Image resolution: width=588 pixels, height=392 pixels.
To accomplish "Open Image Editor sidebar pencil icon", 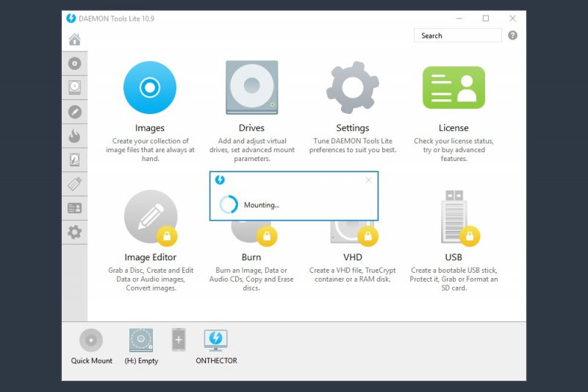I will pos(75,112).
